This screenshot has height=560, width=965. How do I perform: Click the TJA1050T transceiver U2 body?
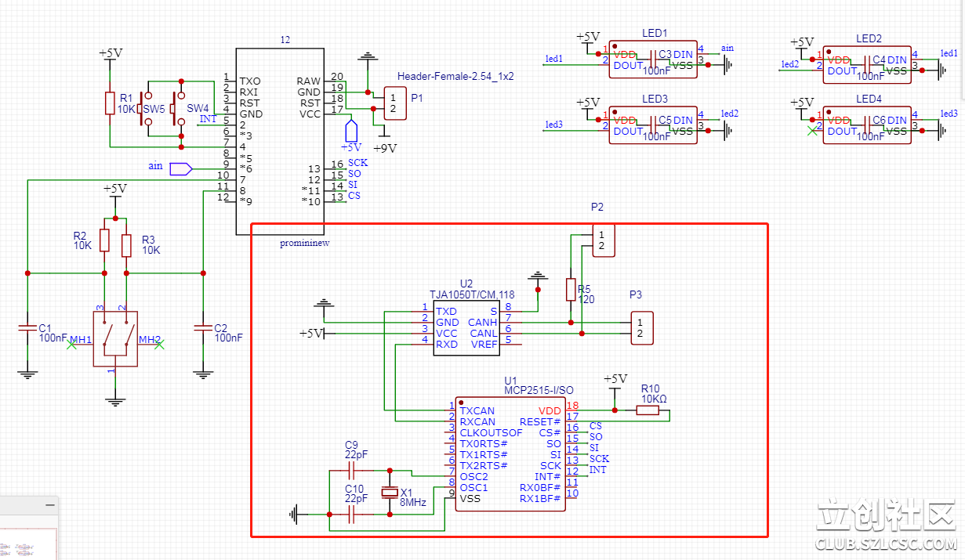point(466,328)
